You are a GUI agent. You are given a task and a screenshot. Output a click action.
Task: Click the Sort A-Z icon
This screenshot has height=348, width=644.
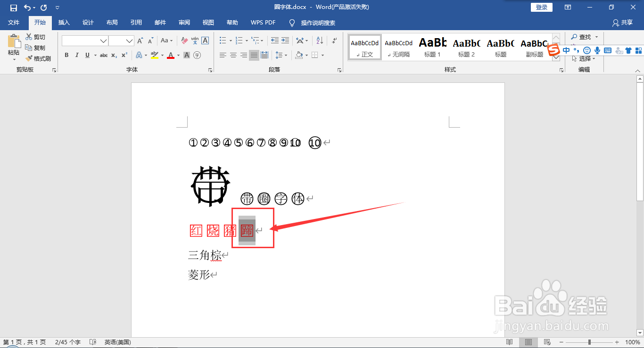[320, 41]
